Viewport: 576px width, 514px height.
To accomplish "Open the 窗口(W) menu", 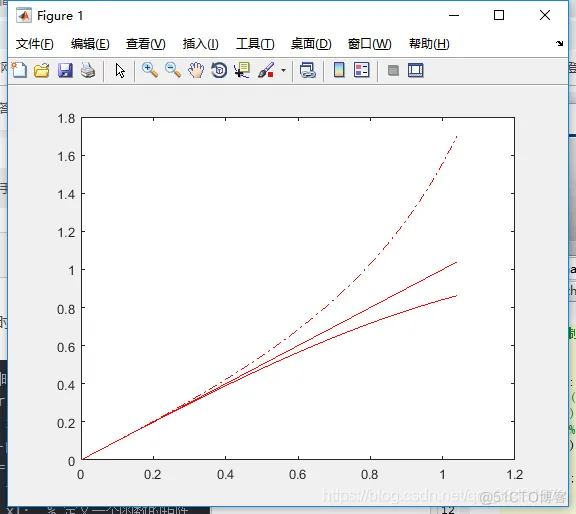I will pos(370,44).
